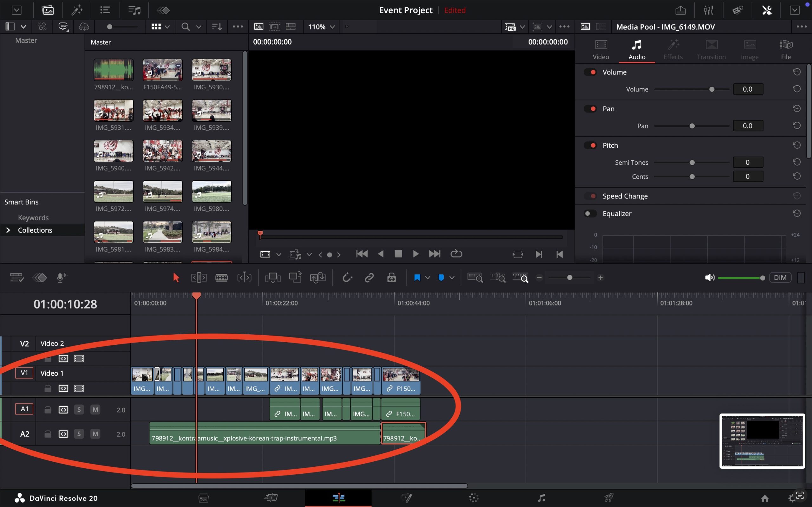Select the IMG_5940 clip thumbnail
812x507 pixels.
pos(114,151)
